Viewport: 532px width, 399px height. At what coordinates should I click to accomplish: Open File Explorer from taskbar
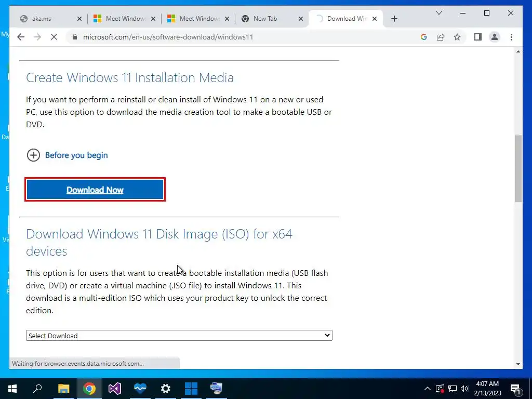coord(63,389)
